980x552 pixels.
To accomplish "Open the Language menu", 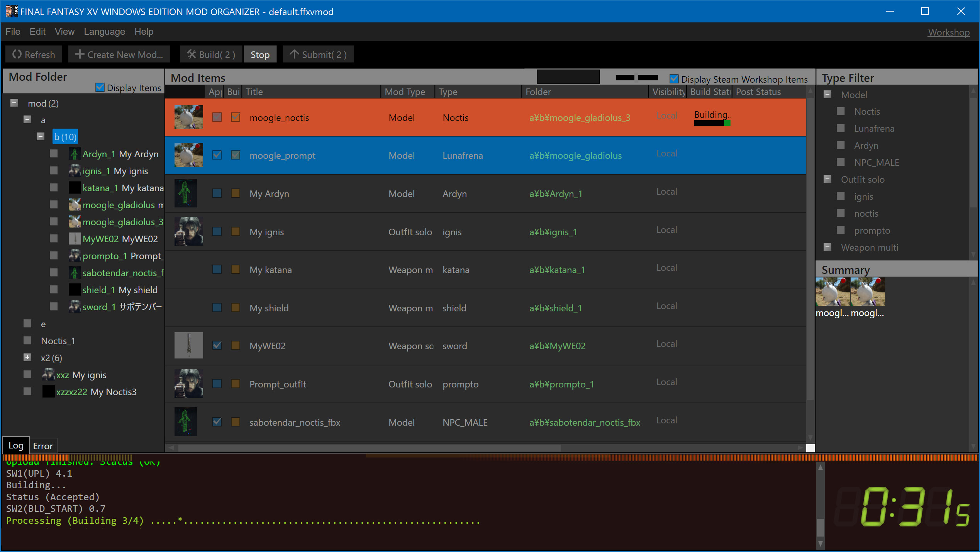I will click(104, 32).
